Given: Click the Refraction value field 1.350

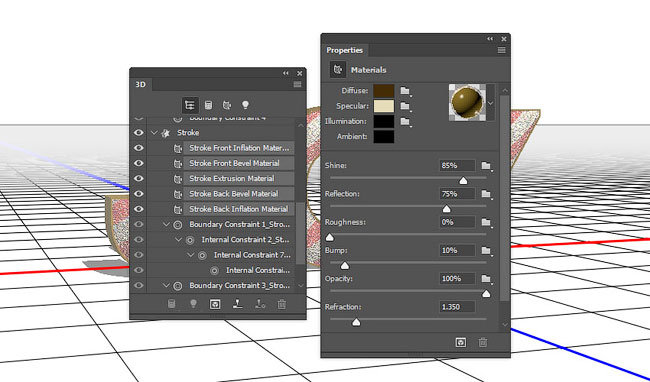Looking at the screenshot, I should [457, 307].
